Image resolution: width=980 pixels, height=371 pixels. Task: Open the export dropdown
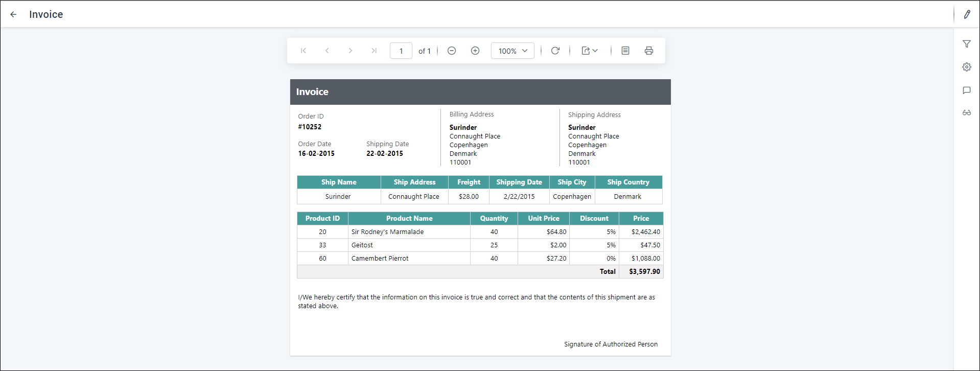pos(590,51)
